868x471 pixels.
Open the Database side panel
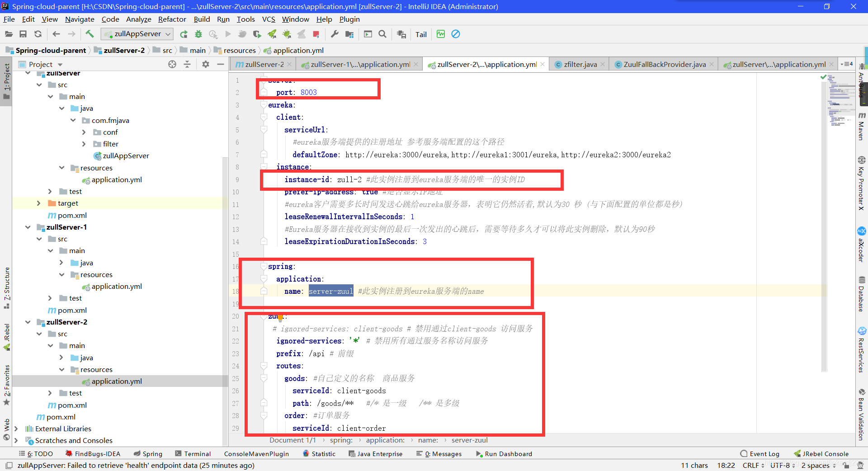point(862,294)
